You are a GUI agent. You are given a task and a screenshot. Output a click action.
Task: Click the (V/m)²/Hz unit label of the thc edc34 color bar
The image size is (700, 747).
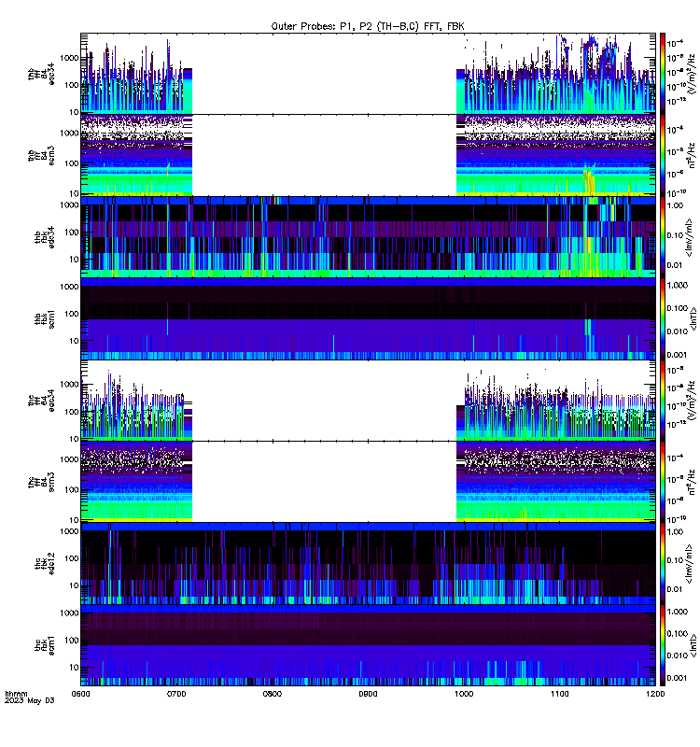pyautogui.click(x=692, y=401)
